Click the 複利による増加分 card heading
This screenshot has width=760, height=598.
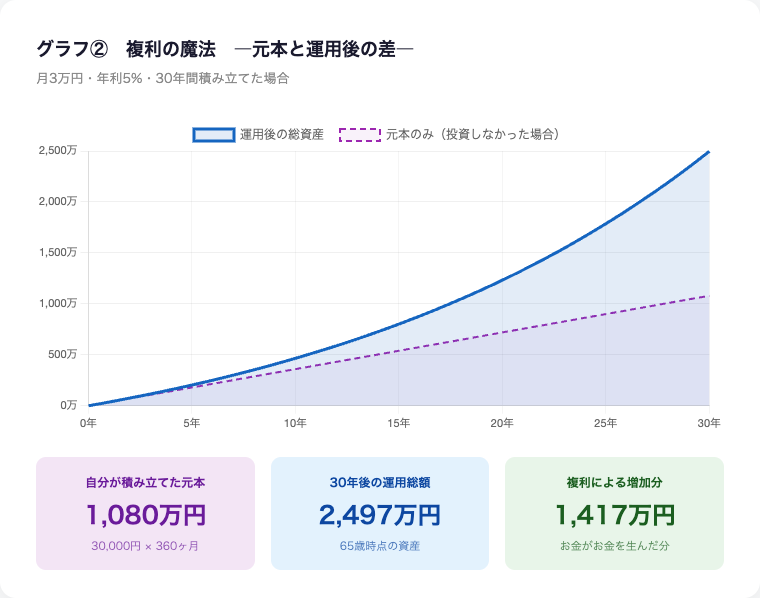614,482
